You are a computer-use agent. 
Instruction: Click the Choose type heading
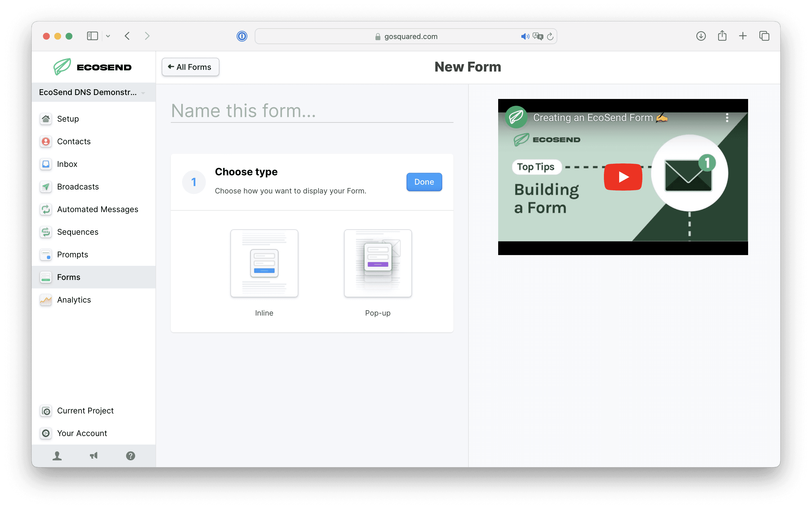click(246, 172)
